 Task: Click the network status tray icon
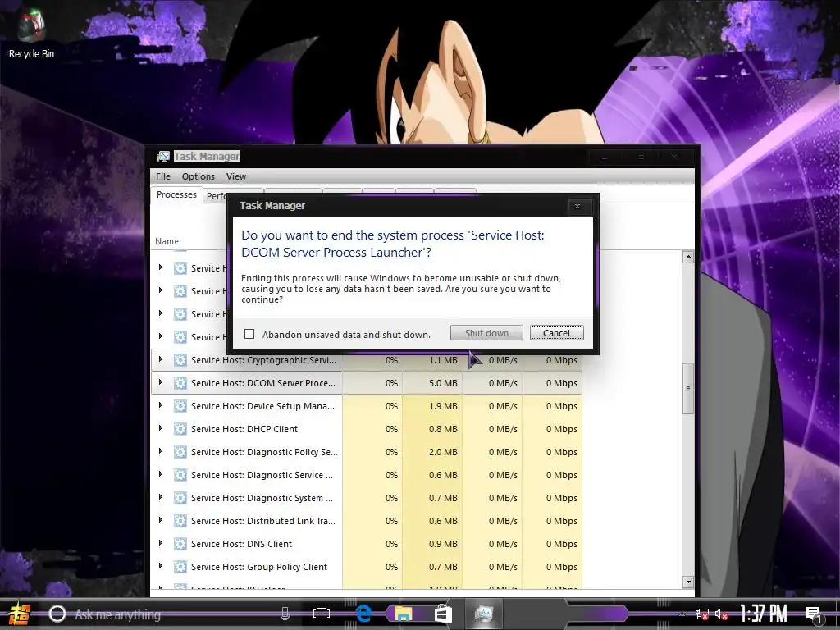click(x=701, y=614)
